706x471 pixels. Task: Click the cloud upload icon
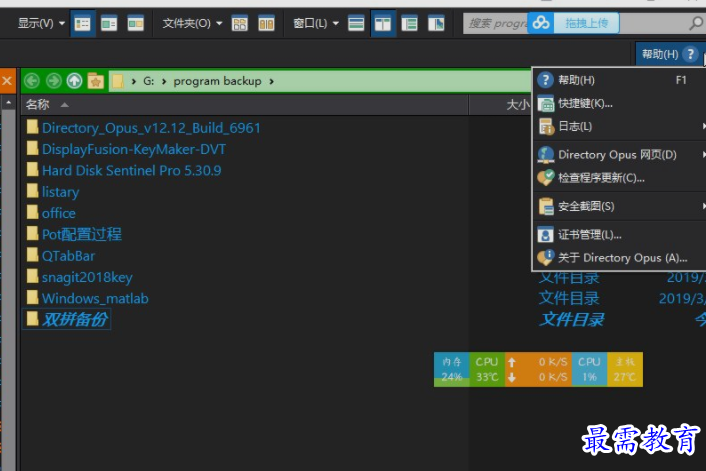point(541,23)
